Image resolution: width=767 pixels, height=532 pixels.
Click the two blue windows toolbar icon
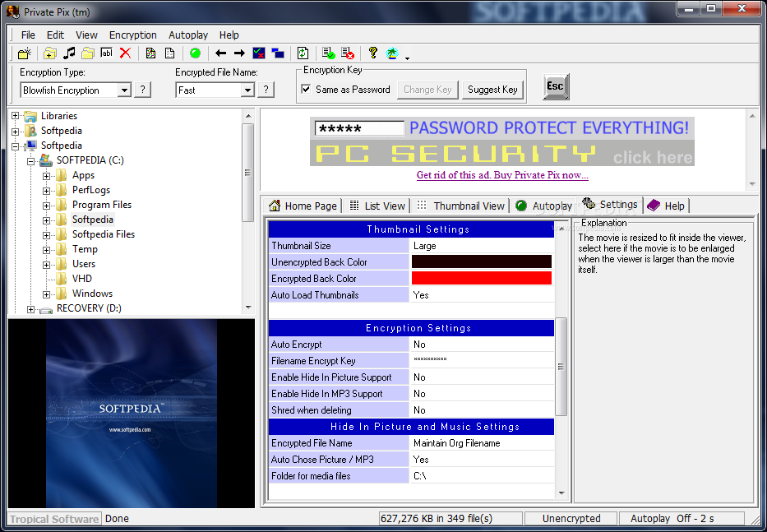[x=278, y=53]
